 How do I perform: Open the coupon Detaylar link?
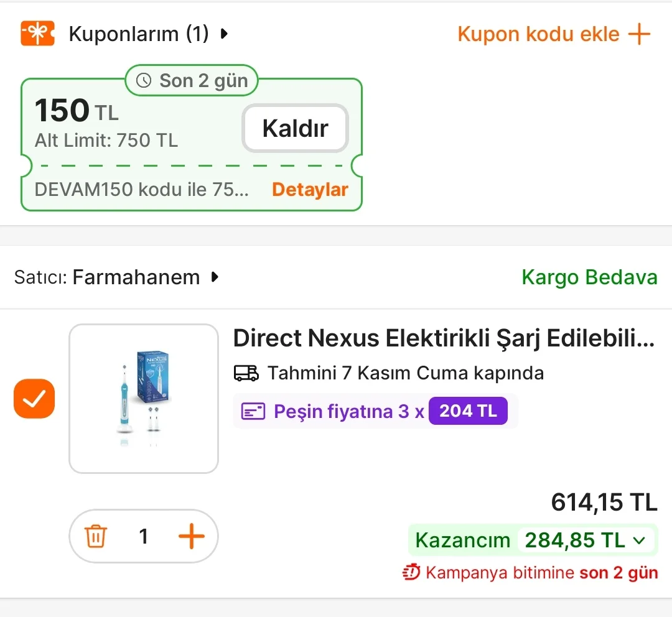pos(310,190)
